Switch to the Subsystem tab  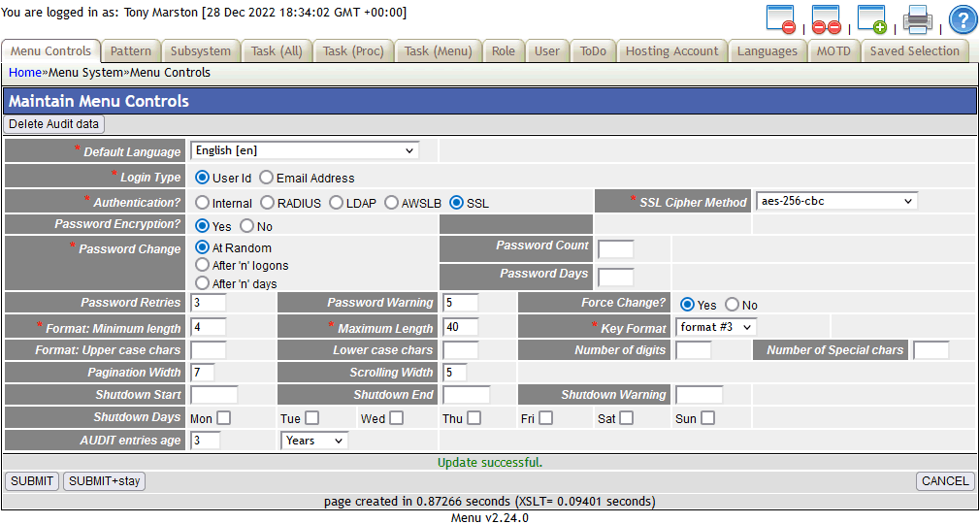(x=201, y=51)
